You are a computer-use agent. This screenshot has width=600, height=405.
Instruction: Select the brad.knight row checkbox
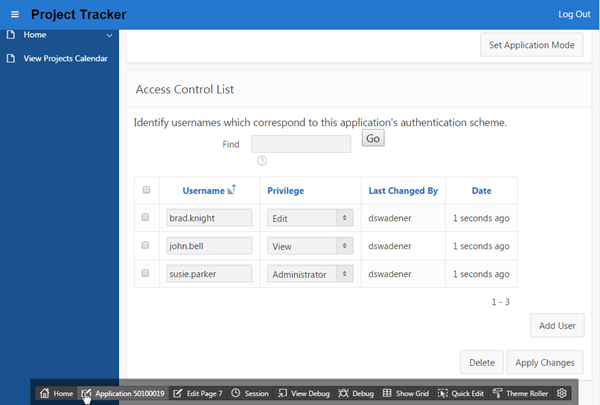point(147,217)
